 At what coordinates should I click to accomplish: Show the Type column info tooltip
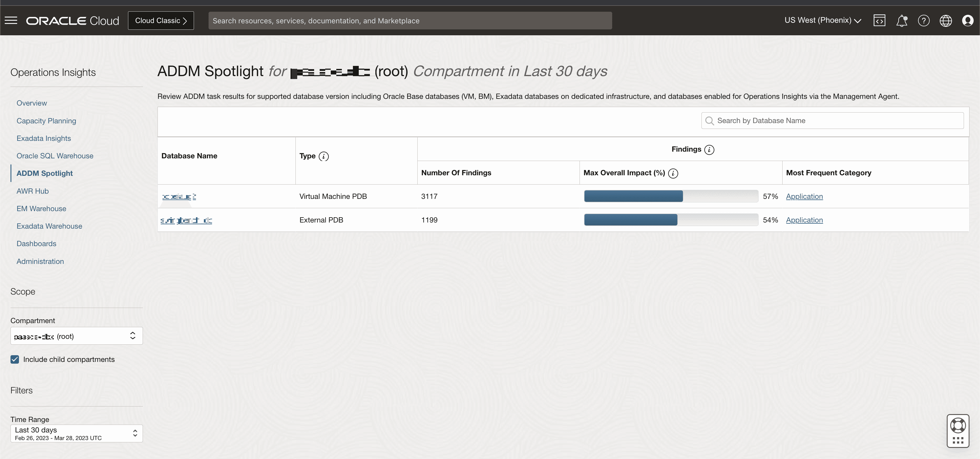324,156
